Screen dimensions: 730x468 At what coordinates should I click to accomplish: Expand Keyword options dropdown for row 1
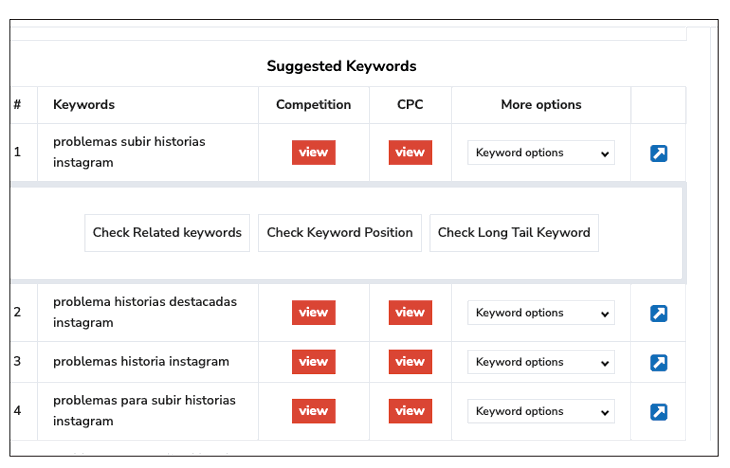541,153
